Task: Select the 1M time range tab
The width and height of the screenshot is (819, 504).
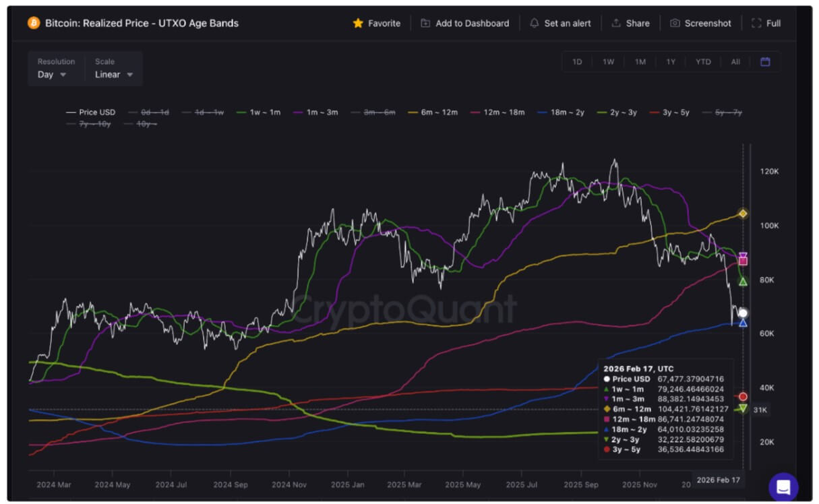Action: pos(640,62)
